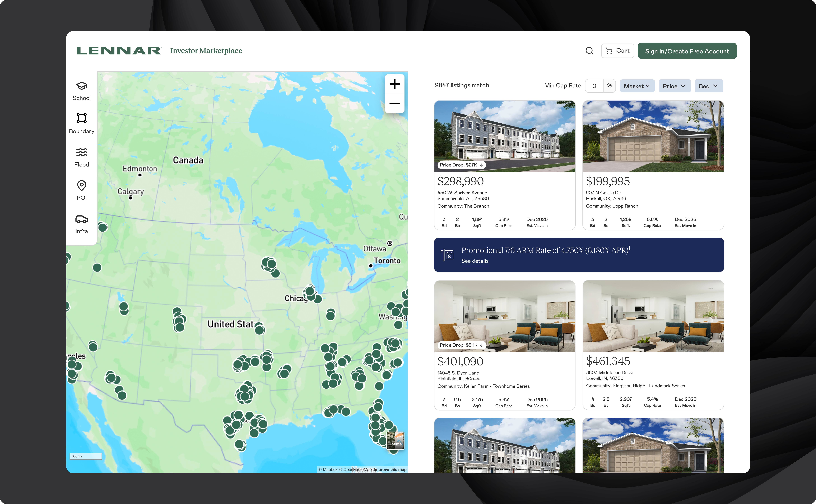Zoom in the map with plus button

tap(395, 84)
